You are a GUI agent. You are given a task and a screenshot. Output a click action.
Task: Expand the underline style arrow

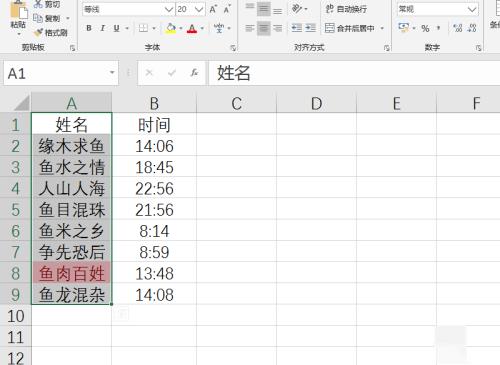[x=127, y=28]
